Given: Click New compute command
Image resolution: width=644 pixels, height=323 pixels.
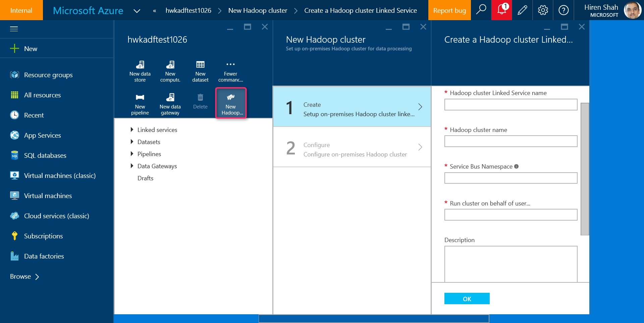Looking at the screenshot, I should 170,72.
